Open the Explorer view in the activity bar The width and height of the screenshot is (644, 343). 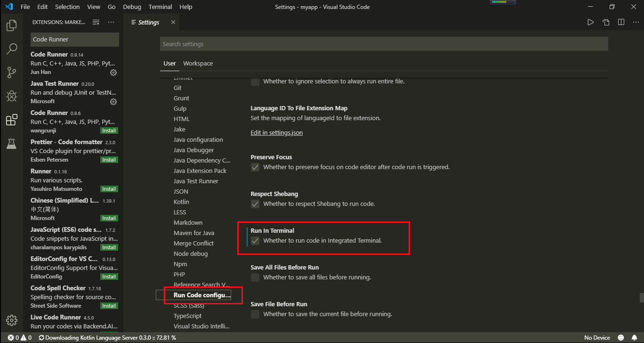tap(11, 25)
